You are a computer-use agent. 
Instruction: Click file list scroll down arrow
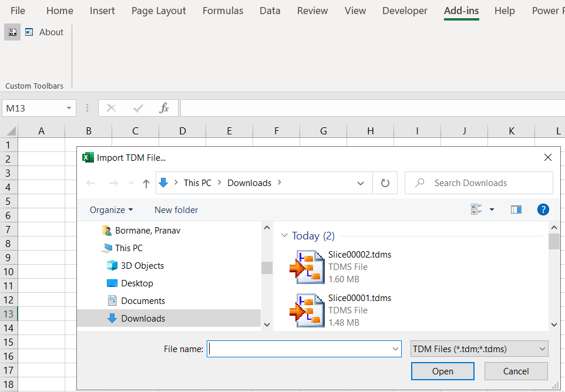tap(554, 325)
